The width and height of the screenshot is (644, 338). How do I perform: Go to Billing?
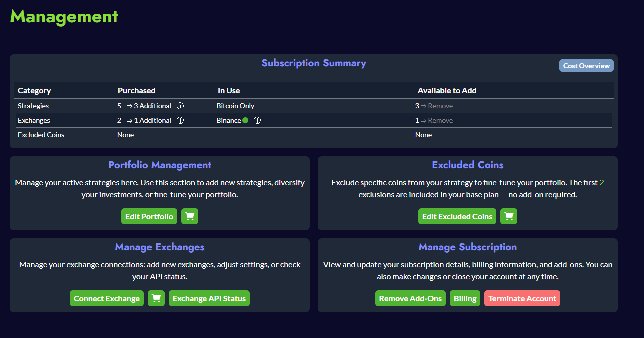pyautogui.click(x=465, y=298)
